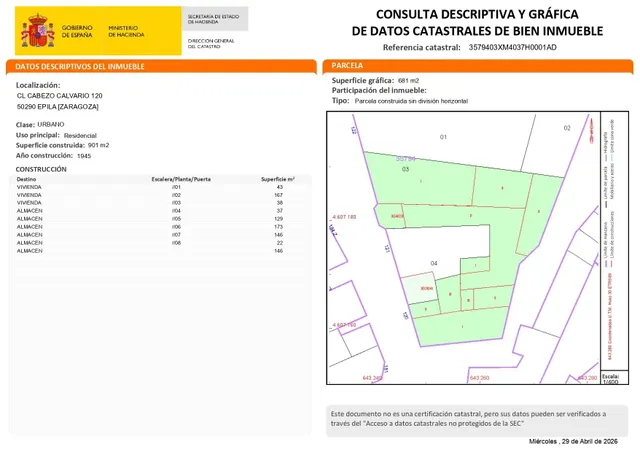Image resolution: width=640 pixels, height=452 pixels.
Task: Click the 'Clase:' label
Action: 25,125
